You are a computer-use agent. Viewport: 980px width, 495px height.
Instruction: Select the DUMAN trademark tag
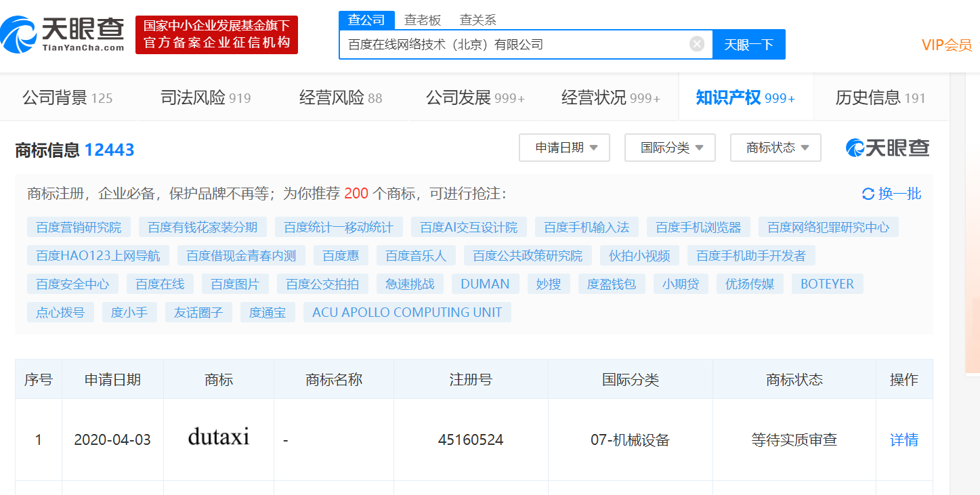pos(485,284)
